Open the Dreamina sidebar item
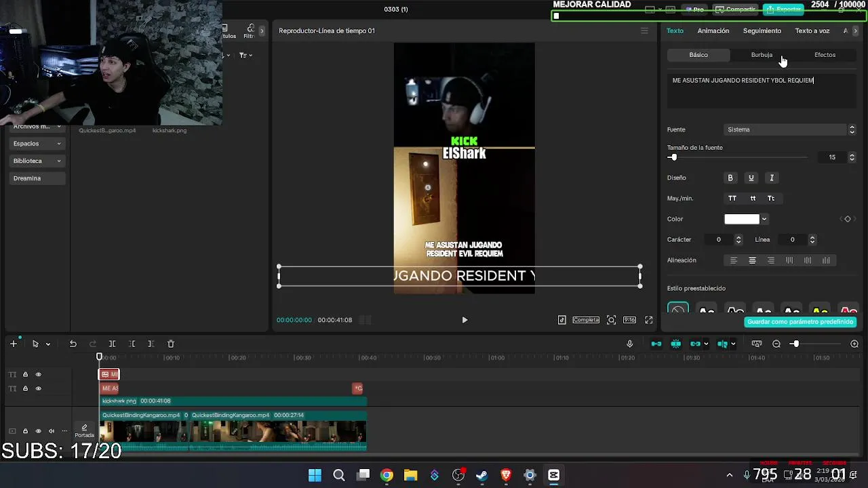Image resolution: width=868 pixels, height=488 pixels. [38, 178]
